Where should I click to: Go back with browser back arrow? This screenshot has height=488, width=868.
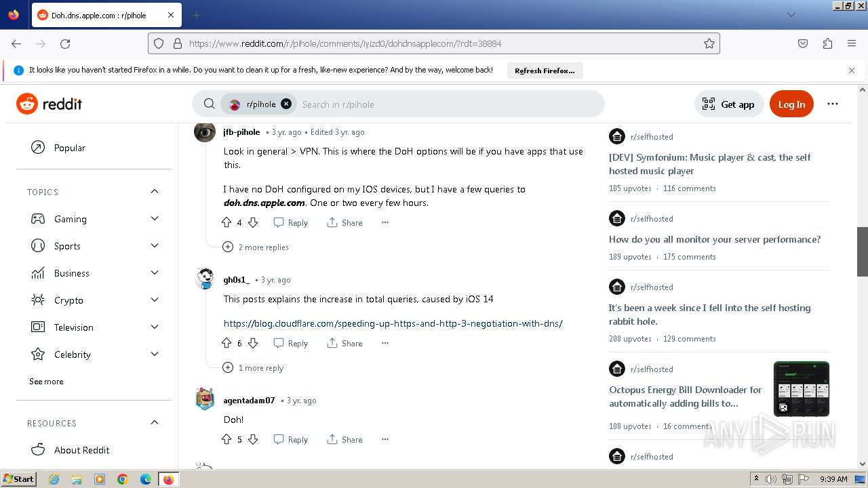(16, 43)
